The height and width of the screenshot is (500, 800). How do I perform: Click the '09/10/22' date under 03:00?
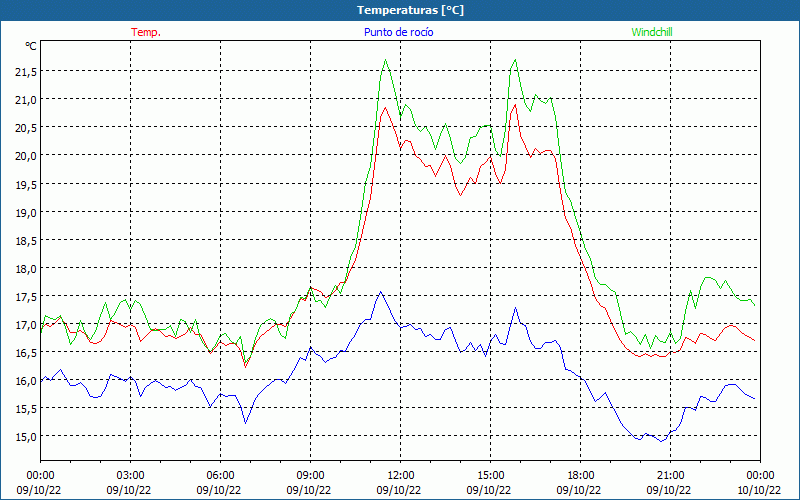pos(129,490)
